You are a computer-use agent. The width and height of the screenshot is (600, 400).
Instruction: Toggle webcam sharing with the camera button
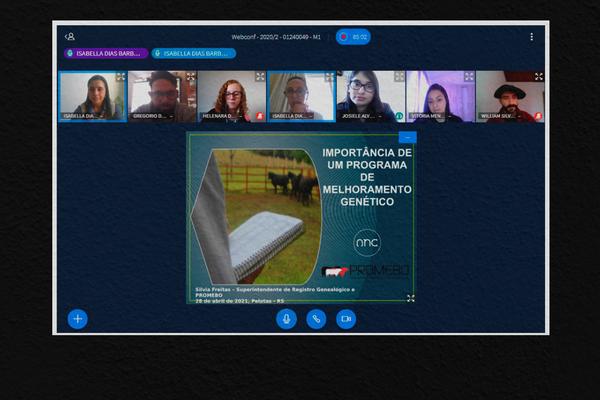(346, 319)
